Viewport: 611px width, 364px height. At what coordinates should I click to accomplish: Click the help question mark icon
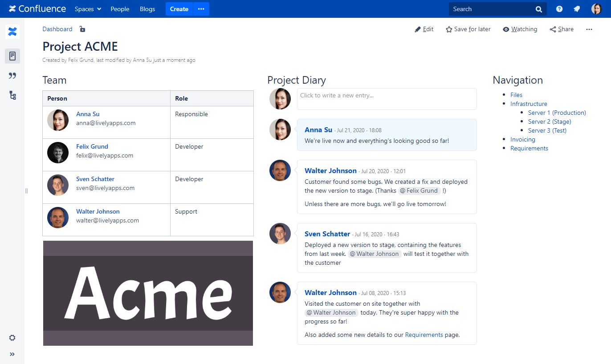point(559,9)
